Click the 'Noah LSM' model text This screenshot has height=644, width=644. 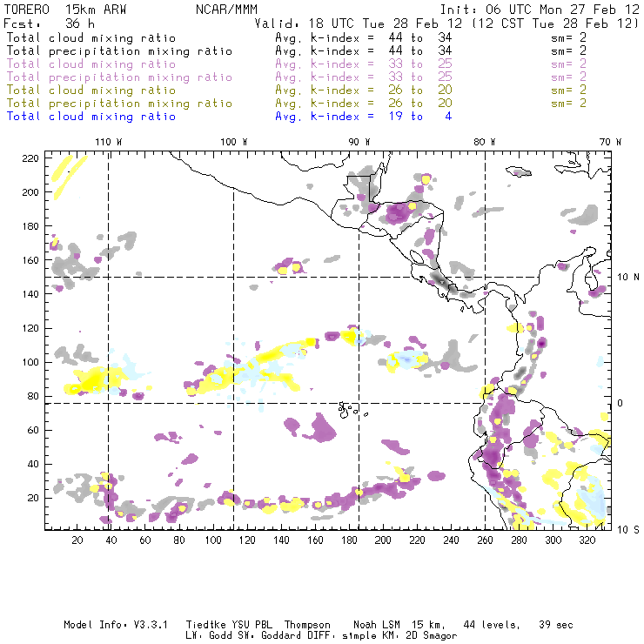click(377, 625)
